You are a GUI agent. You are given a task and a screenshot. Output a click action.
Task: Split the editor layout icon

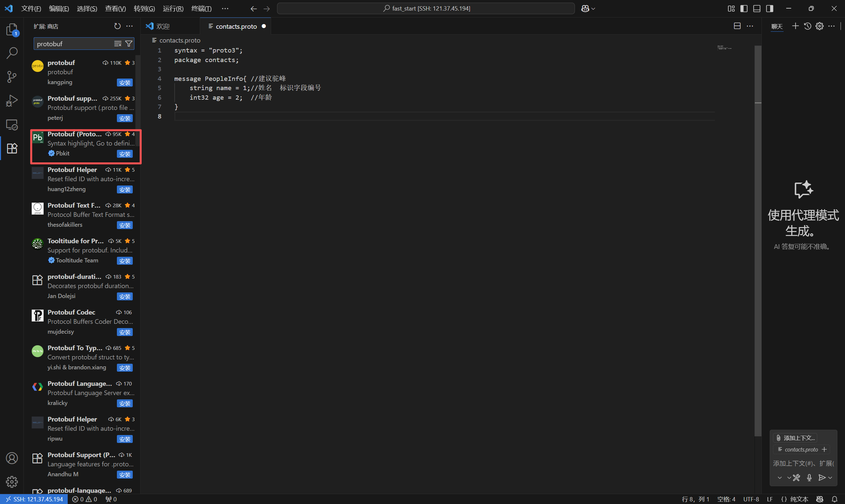[x=737, y=26]
